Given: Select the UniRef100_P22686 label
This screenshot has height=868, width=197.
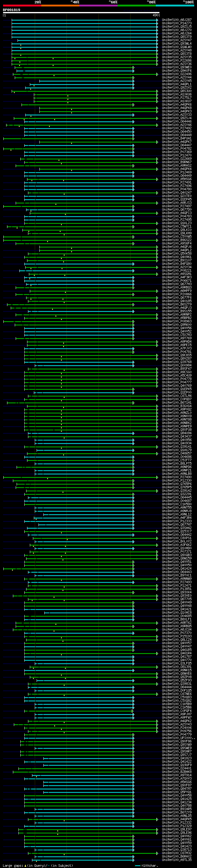Looking at the screenshot, I should click(x=177, y=61).
